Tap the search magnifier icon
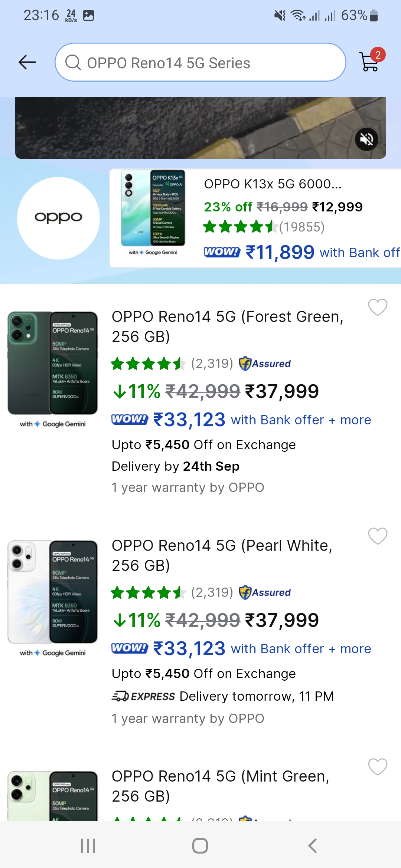Image resolution: width=401 pixels, height=868 pixels. (73, 63)
